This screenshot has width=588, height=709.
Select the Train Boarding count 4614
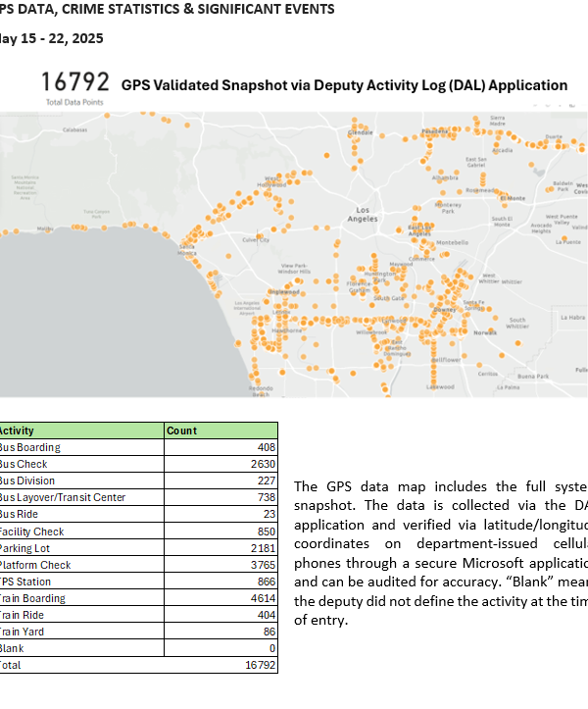tap(263, 598)
